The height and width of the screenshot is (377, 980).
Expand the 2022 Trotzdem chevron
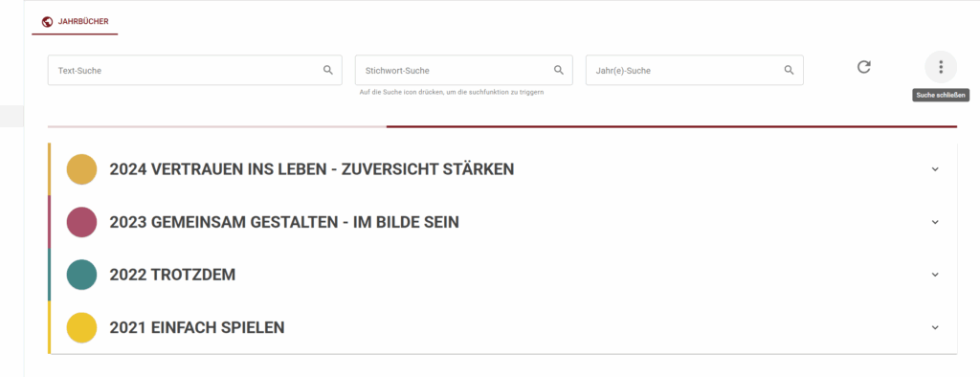click(x=935, y=275)
